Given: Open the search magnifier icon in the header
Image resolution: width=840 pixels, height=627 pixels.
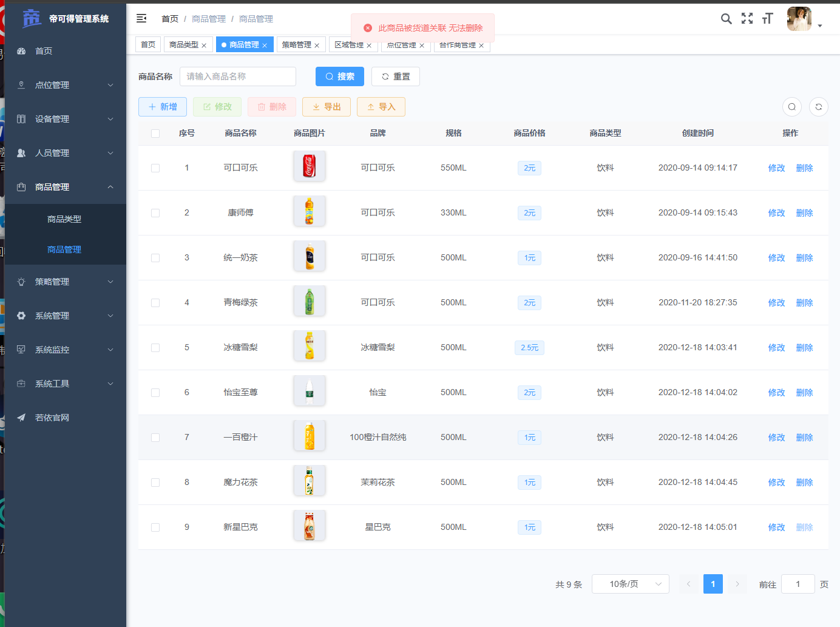Looking at the screenshot, I should [x=726, y=19].
